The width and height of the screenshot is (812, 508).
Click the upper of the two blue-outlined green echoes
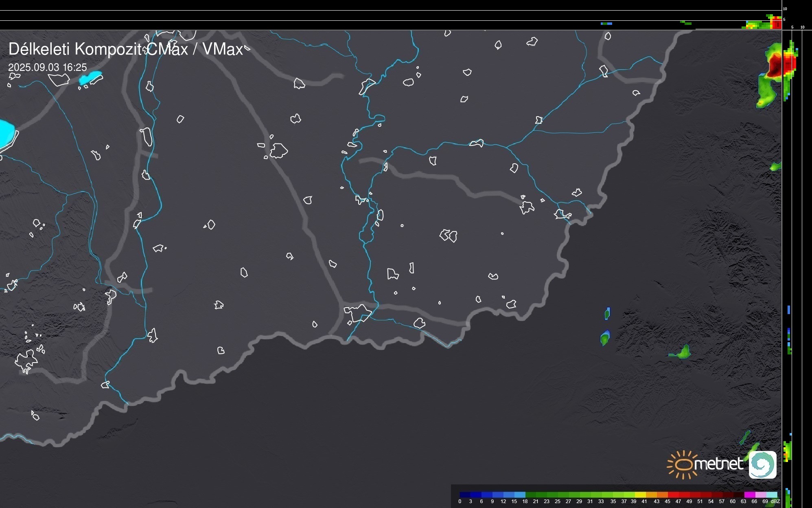tap(607, 314)
